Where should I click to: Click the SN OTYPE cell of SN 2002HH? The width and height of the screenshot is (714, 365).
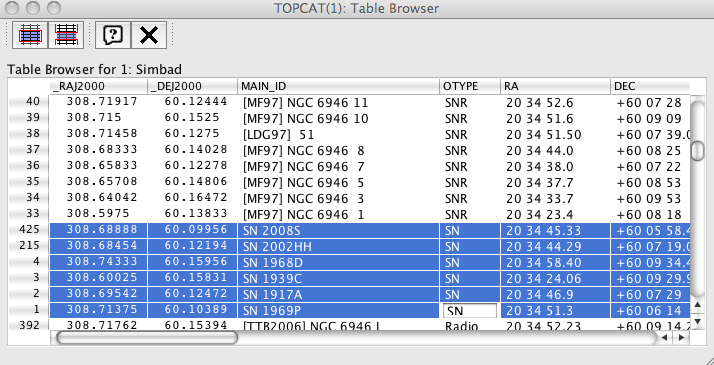(470, 247)
